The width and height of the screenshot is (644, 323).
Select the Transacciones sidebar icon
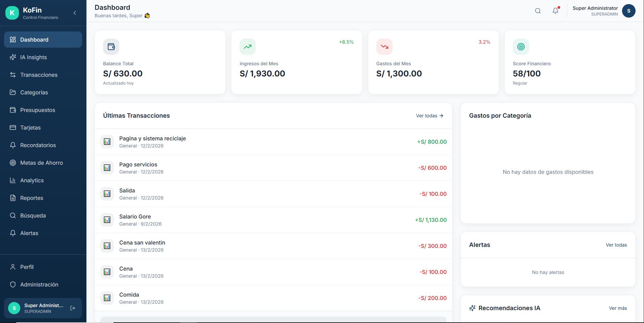coord(13,75)
